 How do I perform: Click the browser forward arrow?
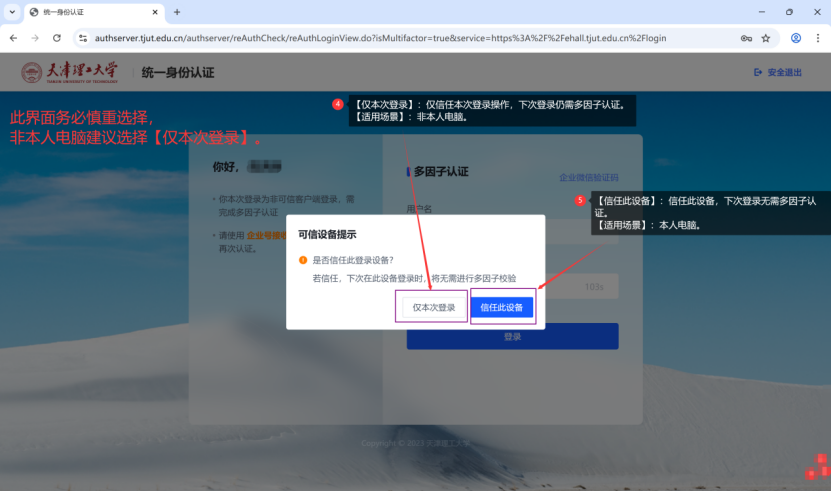click(x=35, y=38)
